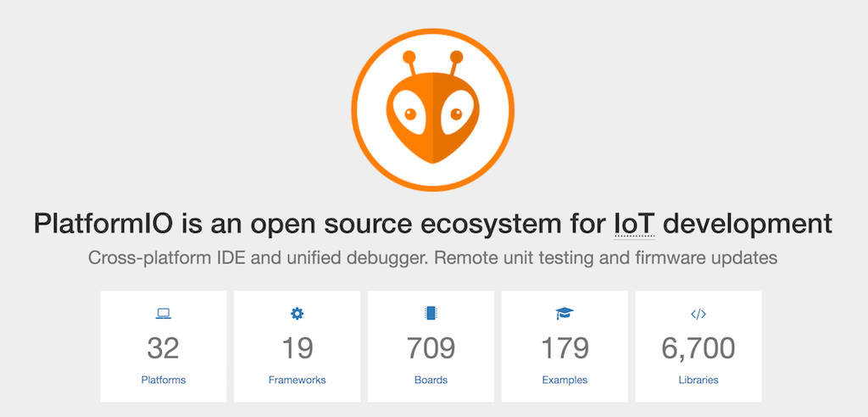Click the laptop icon above Platforms
868x417 pixels.
[x=164, y=314]
